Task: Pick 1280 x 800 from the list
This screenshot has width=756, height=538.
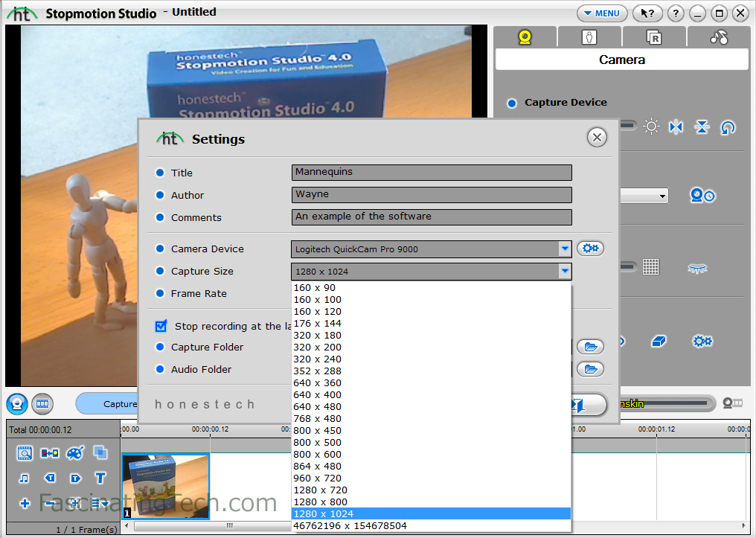Action: 432,502
